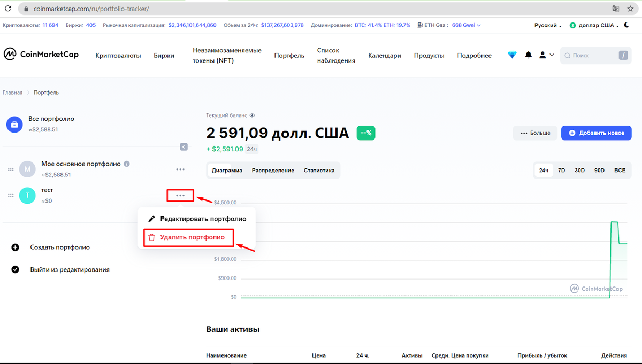Open Список наблюдения nav item
The height and width of the screenshot is (364, 642).
(x=336, y=55)
